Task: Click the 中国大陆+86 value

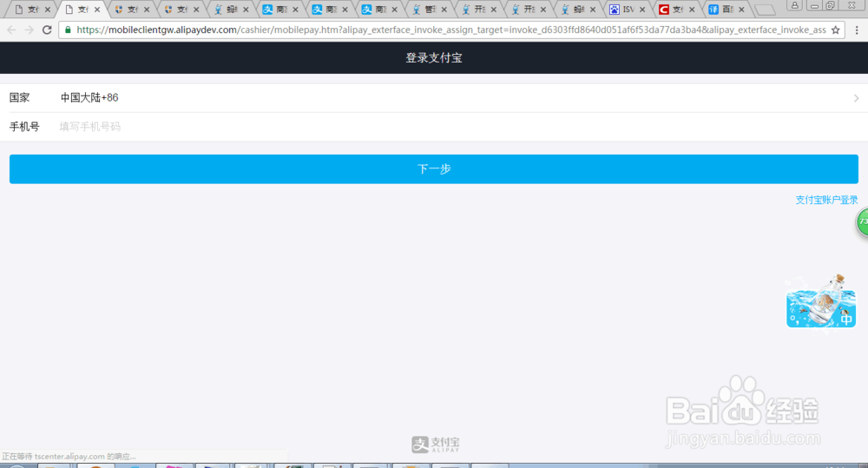Action: coord(89,97)
